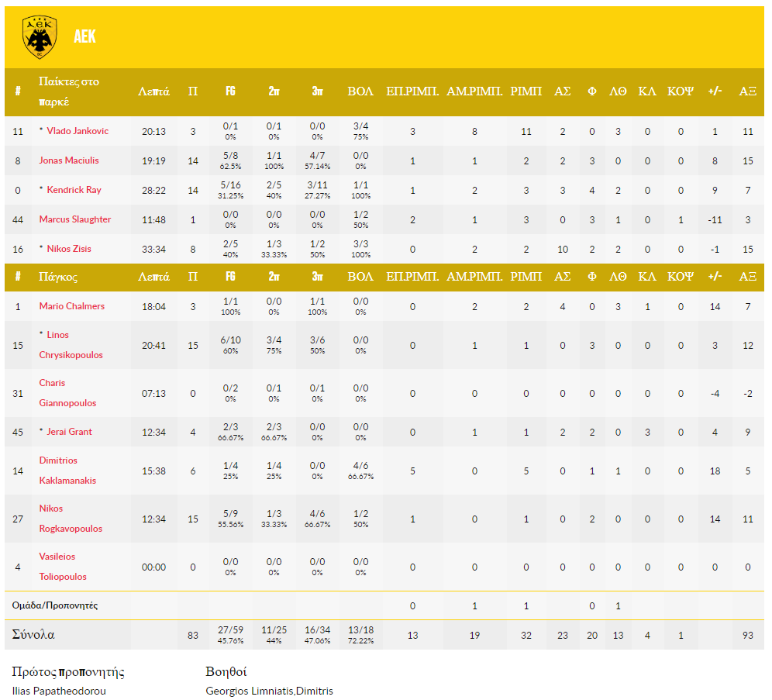The width and height of the screenshot is (772, 700).
Task: Click the 2π header in bench table
Action: pos(274,278)
